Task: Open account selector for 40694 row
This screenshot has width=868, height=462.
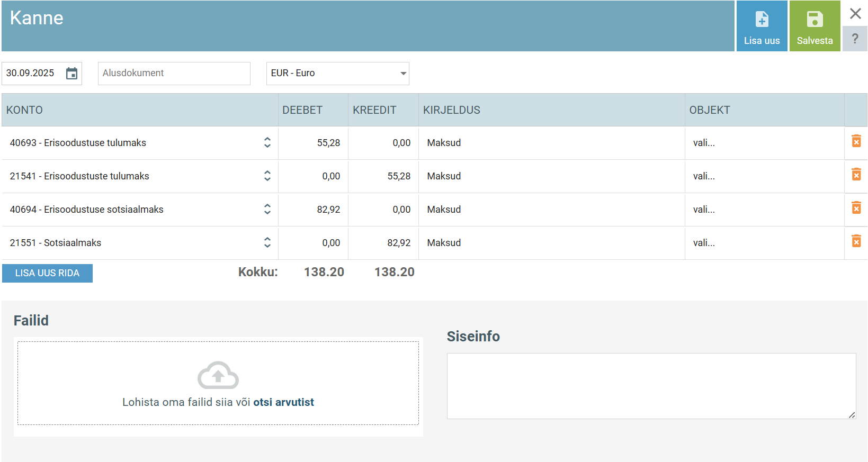Action: coord(267,210)
